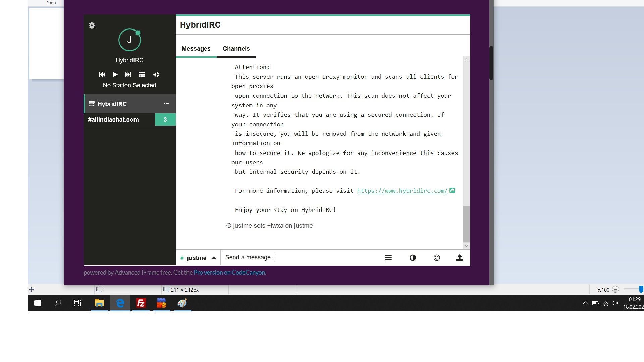Click the J user avatar circle
Image resolution: width=644 pixels, height=362 pixels.
[129, 40]
